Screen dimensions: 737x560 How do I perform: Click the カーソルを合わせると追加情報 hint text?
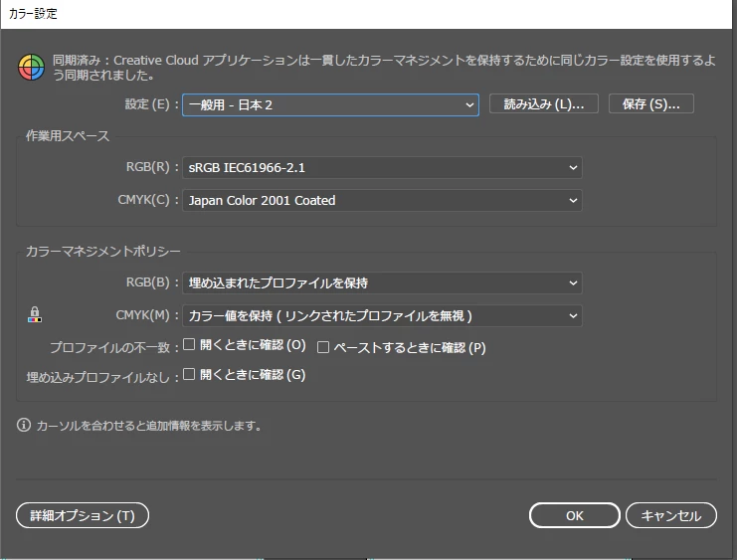tap(148, 426)
